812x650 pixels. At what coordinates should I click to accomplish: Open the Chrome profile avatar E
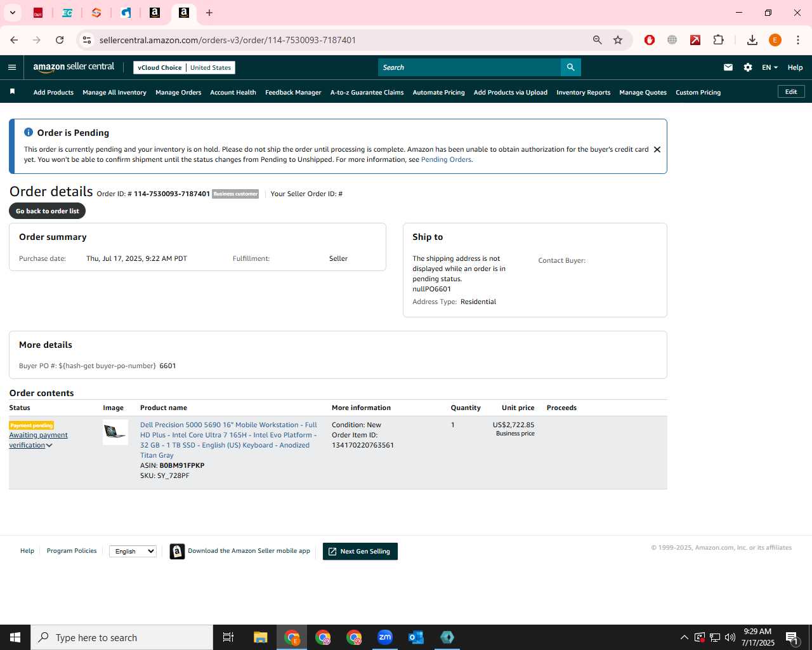(775, 40)
